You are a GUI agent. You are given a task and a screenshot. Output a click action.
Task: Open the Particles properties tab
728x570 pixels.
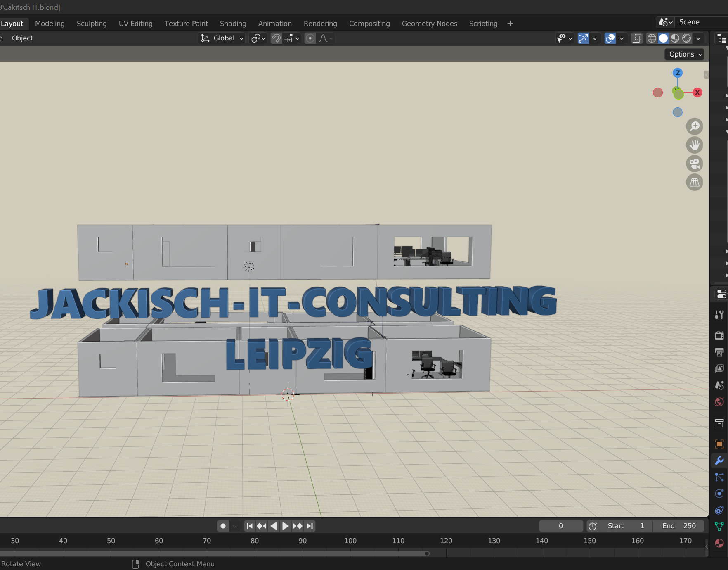pyautogui.click(x=719, y=477)
